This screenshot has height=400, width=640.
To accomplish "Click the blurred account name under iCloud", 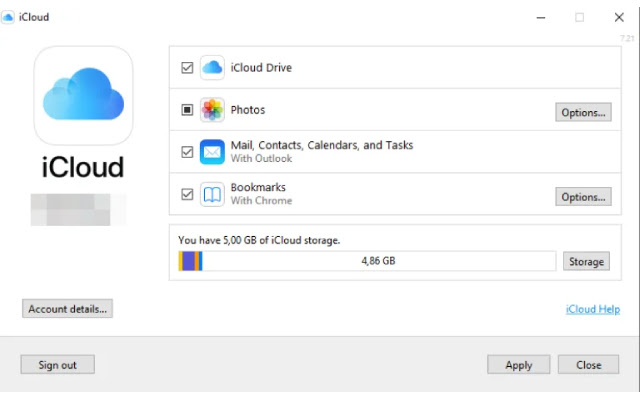I will pos(78,210).
